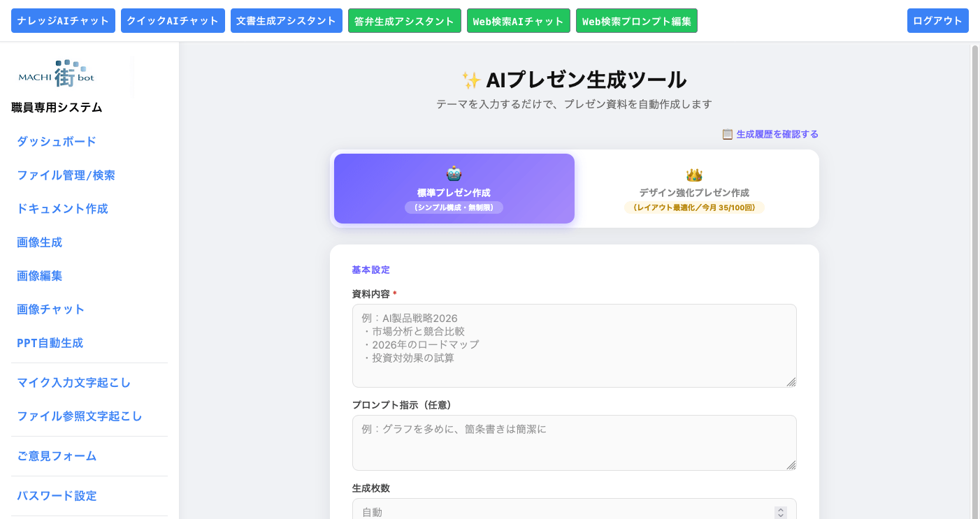980x519 pixels.
Task: Open ファイル管理/検索 in the sidebar
Action: coord(66,175)
